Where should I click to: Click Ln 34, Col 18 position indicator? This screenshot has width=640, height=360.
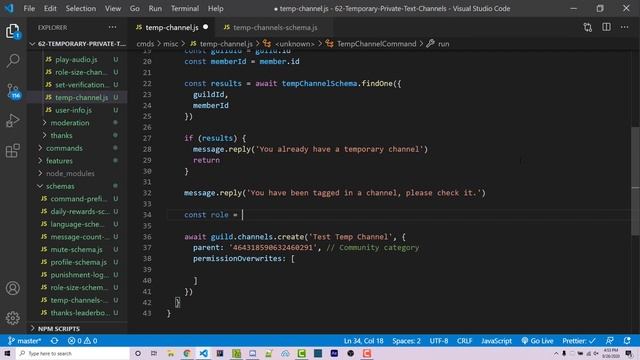[x=363, y=341]
